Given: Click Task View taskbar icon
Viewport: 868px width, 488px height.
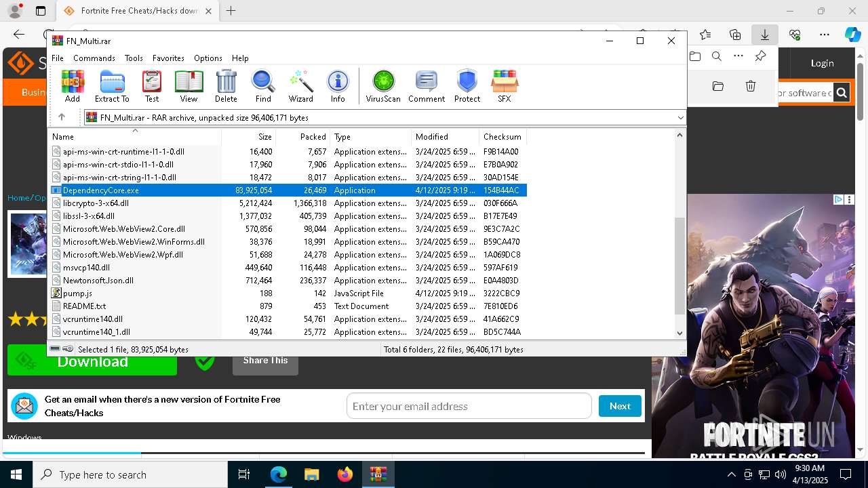Looking at the screenshot, I should (x=244, y=474).
